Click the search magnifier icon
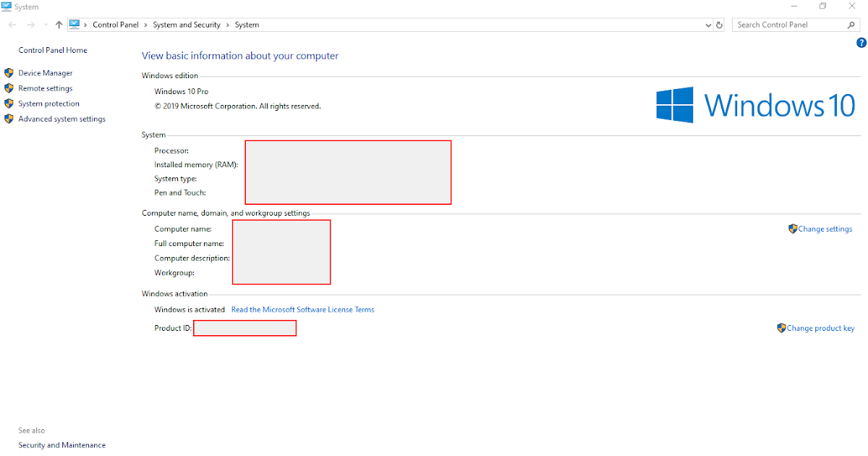This screenshot has height=456, width=868. pos(851,25)
